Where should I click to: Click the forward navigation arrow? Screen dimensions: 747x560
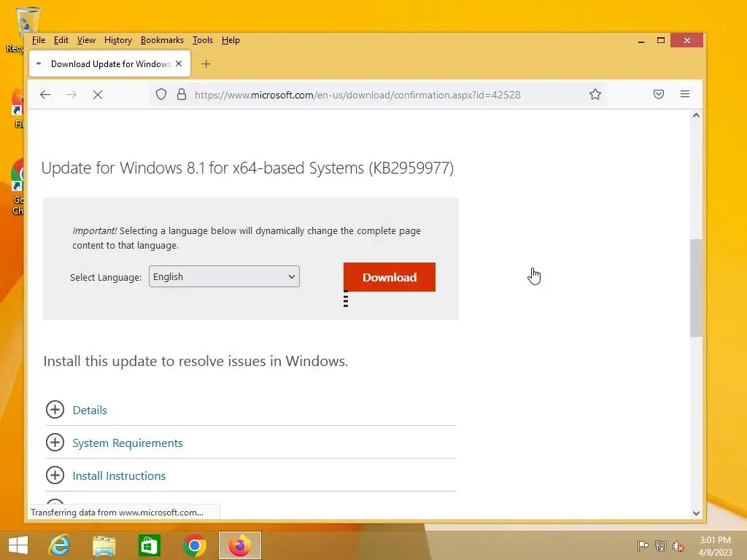point(71,95)
